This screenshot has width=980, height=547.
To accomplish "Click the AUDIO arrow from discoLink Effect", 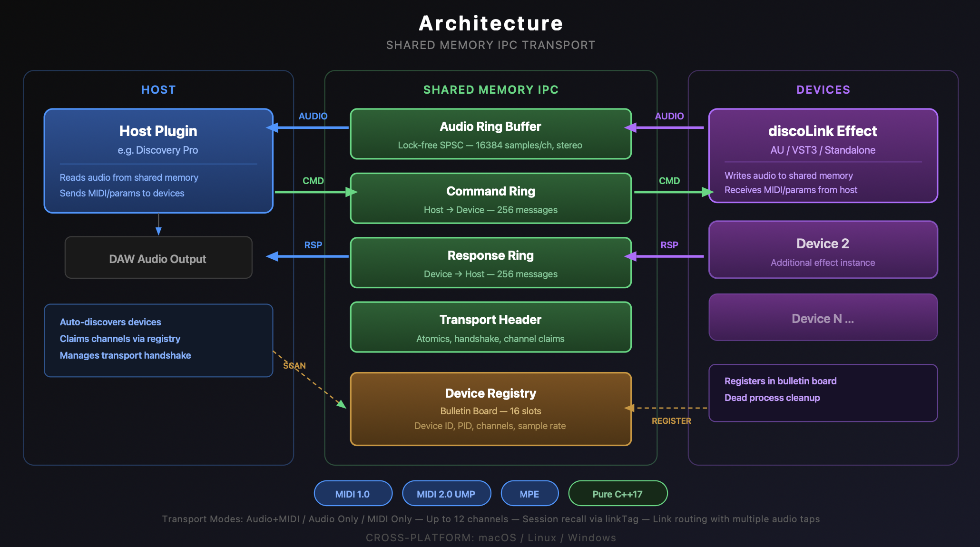I will point(669,127).
